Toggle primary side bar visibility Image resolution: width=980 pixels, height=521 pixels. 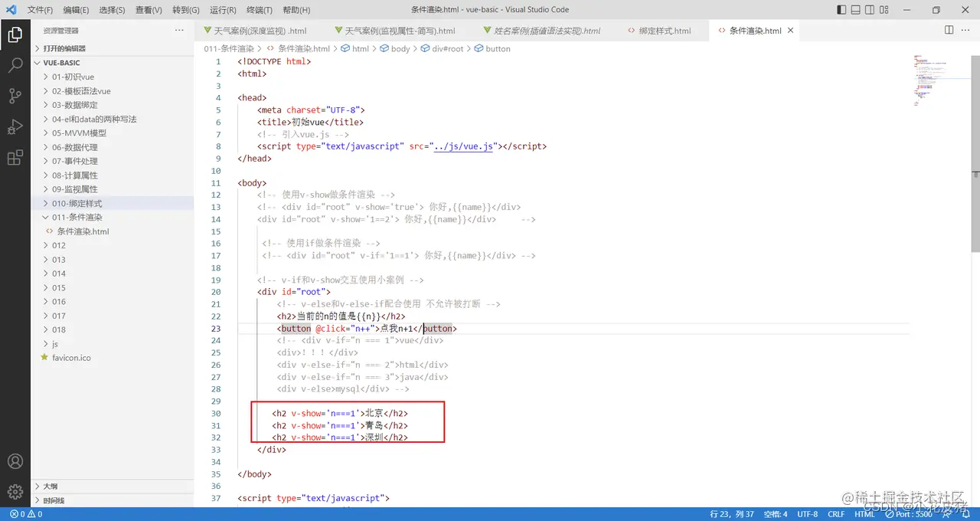point(842,10)
